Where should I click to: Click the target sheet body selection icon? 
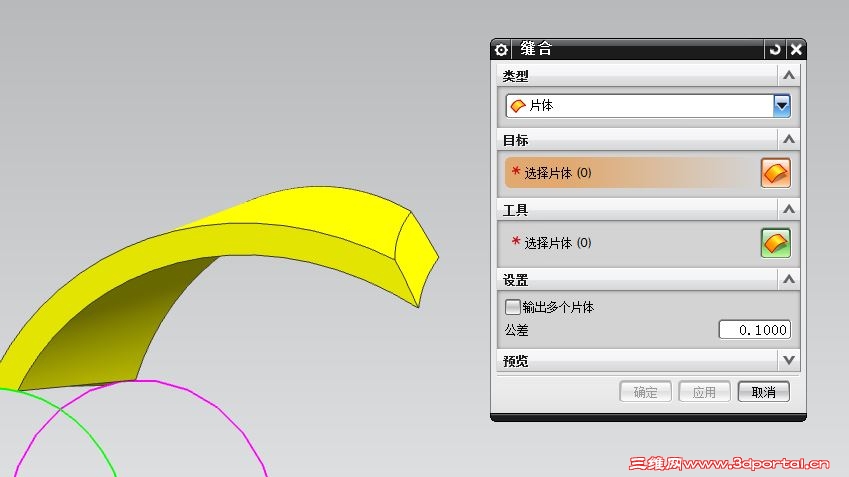(x=775, y=173)
